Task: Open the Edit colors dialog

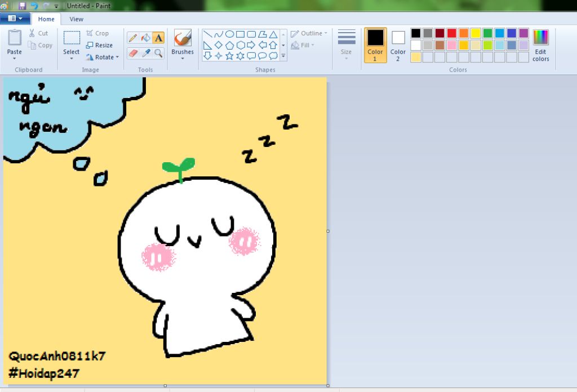Action: coord(540,45)
